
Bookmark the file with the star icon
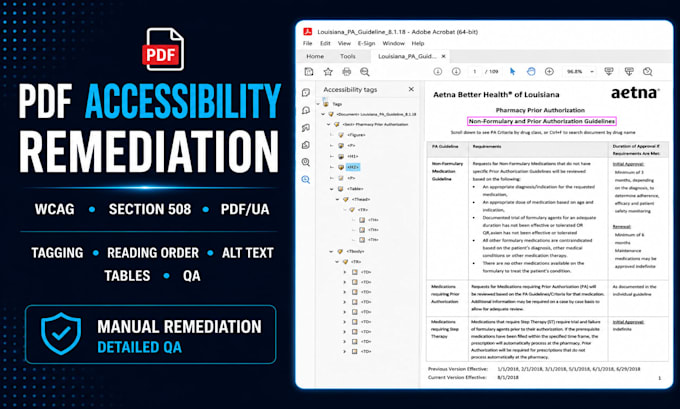pyautogui.click(x=328, y=72)
